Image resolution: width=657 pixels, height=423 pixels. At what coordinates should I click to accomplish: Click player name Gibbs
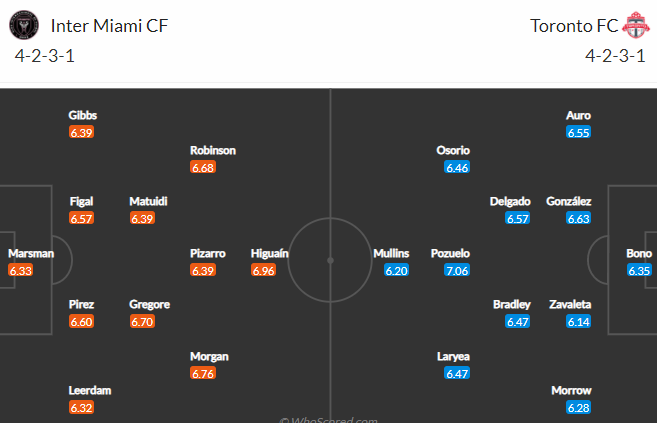83,115
